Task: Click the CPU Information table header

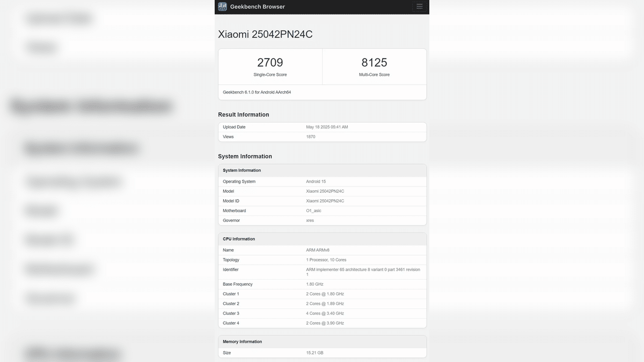Action: pyautogui.click(x=322, y=239)
